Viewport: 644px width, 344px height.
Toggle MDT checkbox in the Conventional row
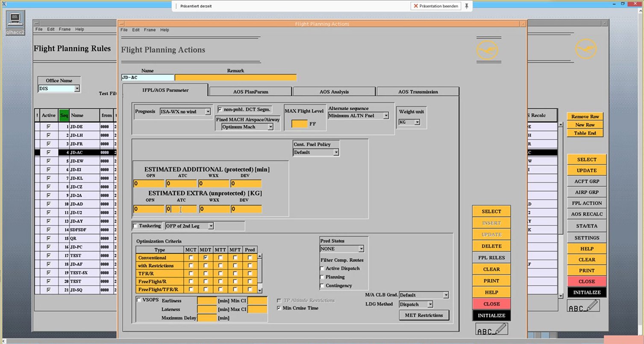click(206, 258)
